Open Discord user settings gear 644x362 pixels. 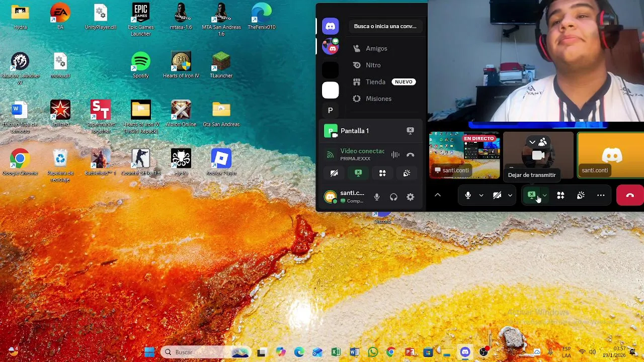point(411,197)
